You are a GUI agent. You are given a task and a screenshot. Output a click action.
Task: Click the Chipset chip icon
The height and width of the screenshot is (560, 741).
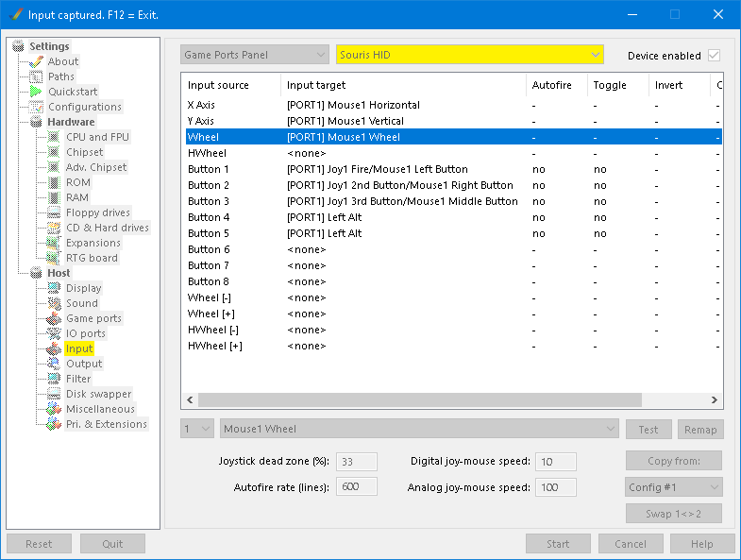[54, 152]
